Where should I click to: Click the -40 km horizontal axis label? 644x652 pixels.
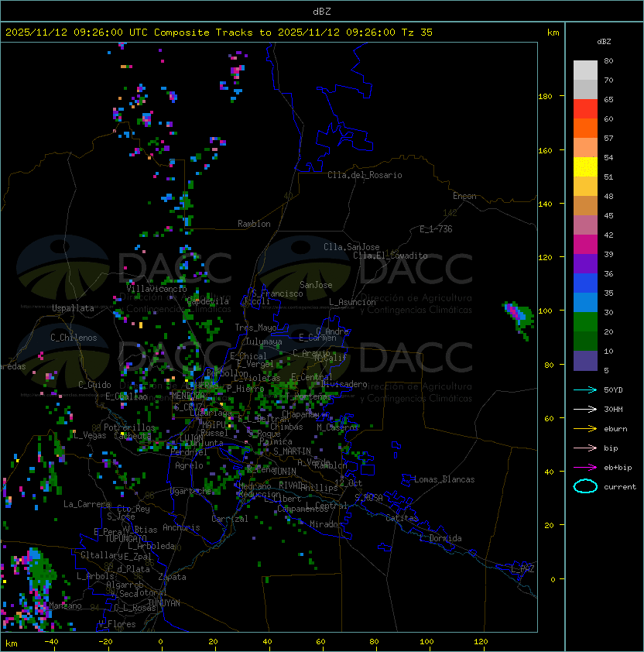tap(51, 642)
